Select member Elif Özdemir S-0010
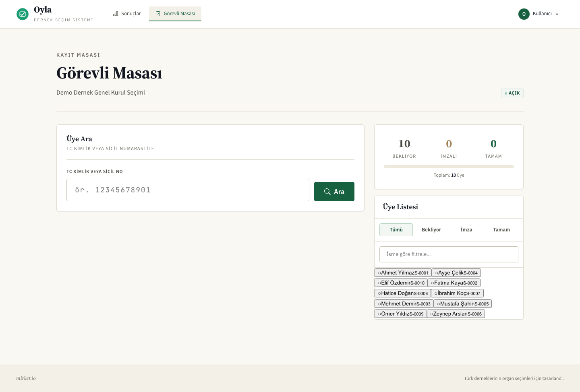 pyautogui.click(x=401, y=283)
